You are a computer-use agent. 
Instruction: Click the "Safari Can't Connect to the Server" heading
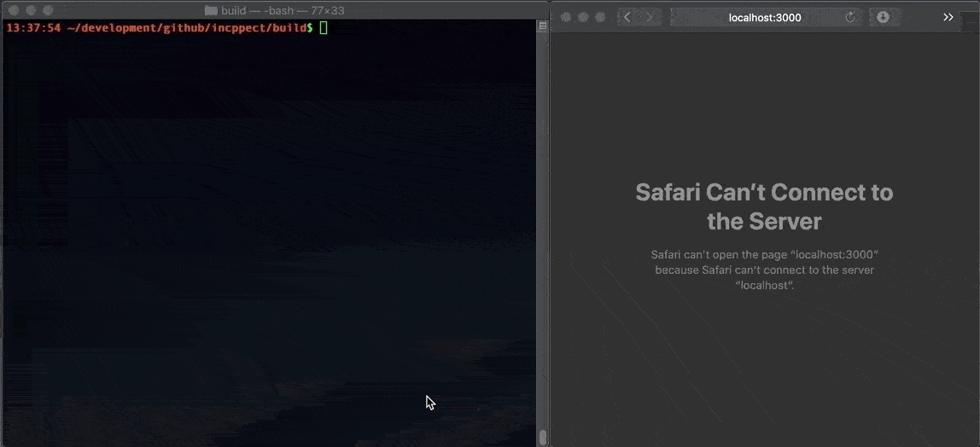(764, 206)
